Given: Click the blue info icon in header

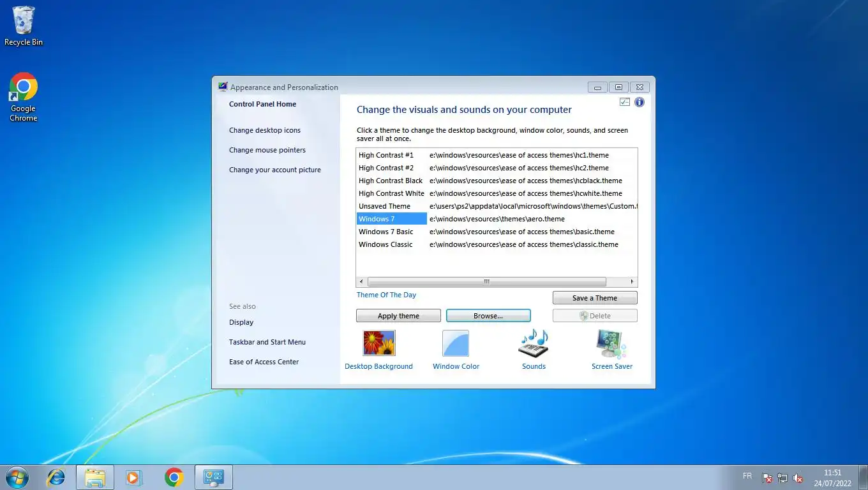Looking at the screenshot, I should point(639,102).
